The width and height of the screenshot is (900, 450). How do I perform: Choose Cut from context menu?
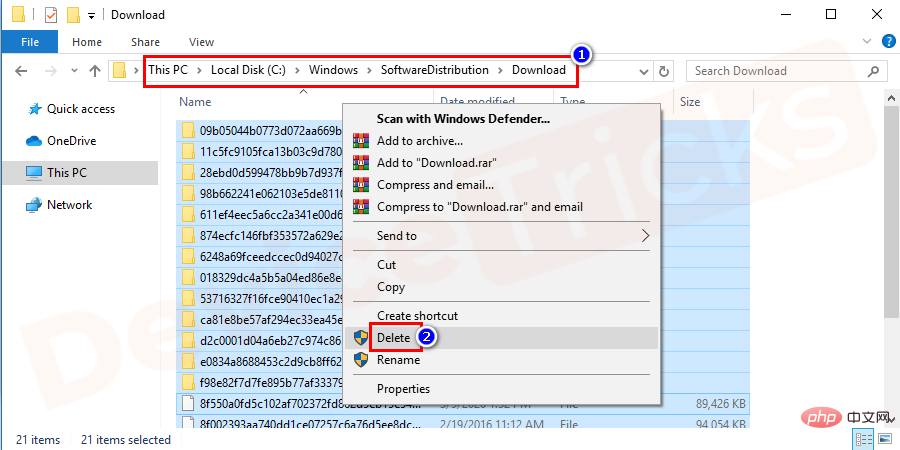(x=501, y=265)
